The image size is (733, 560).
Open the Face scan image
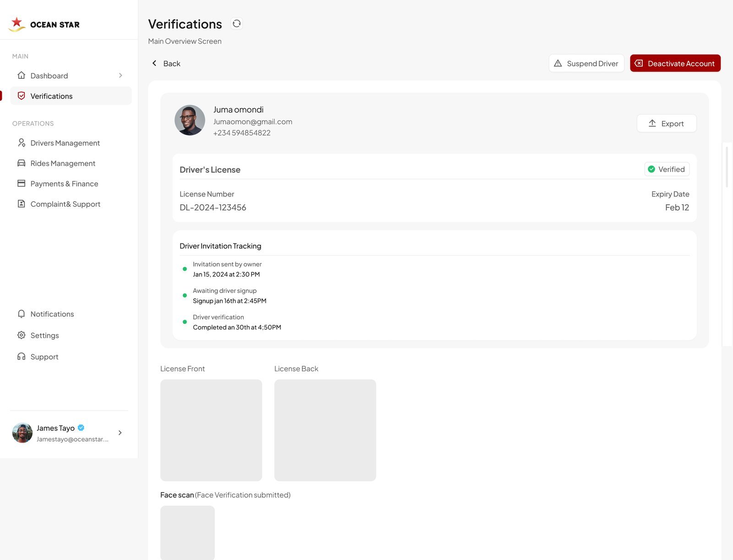point(187,533)
